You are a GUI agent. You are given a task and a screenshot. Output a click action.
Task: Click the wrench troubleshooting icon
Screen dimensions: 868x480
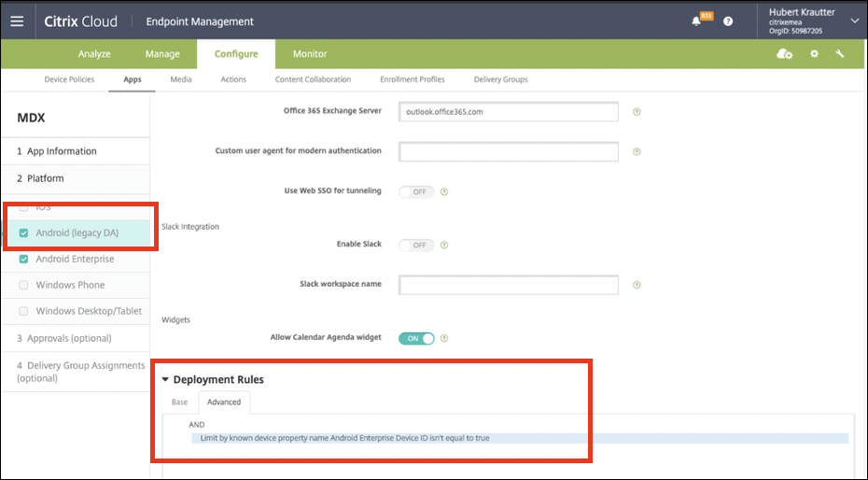840,54
